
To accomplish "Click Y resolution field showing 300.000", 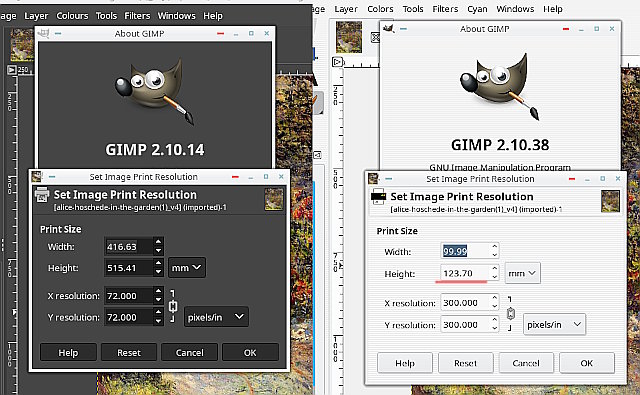I will tap(465, 324).
